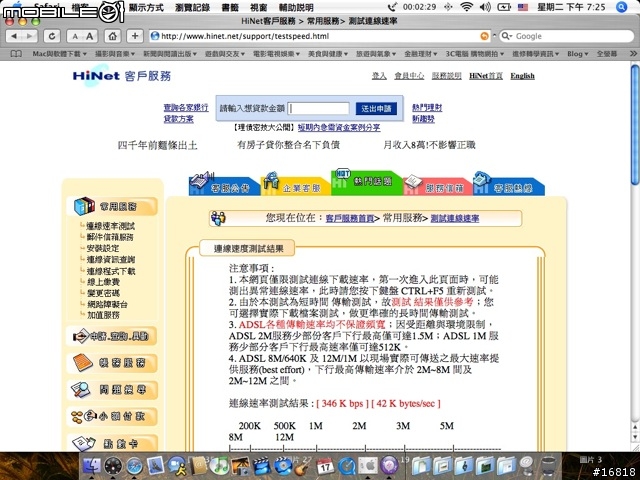Expand 美食與健康 bookmarks folder

(328, 54)
